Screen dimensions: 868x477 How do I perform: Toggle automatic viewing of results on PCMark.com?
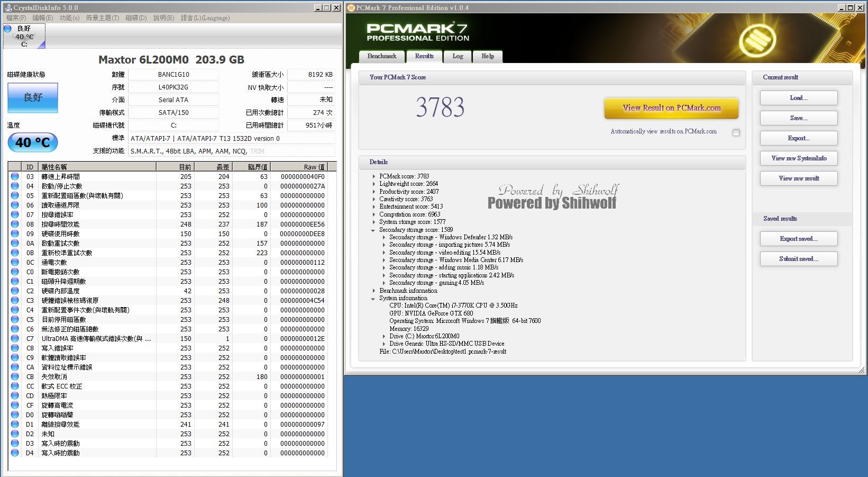(736, 132)
